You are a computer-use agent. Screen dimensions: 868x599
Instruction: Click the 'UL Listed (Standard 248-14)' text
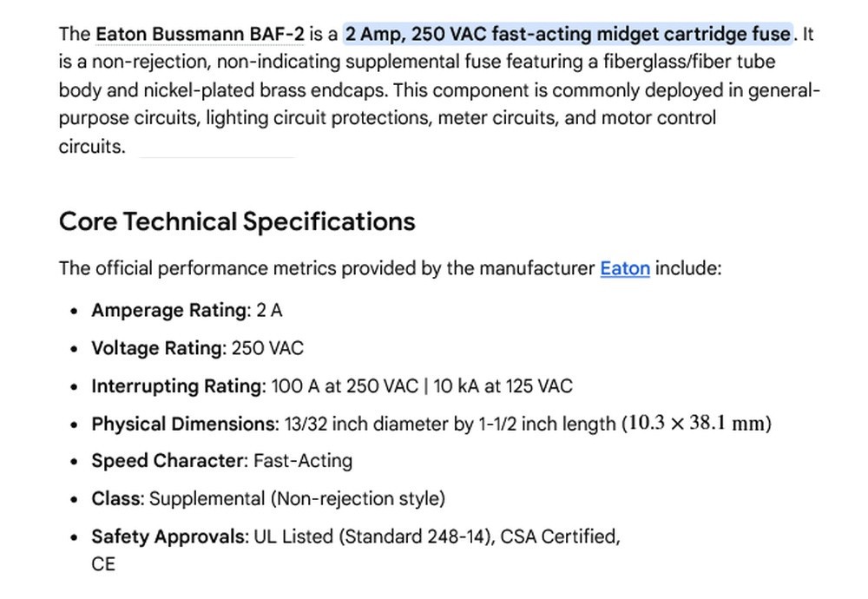click(x=375, y=537)
